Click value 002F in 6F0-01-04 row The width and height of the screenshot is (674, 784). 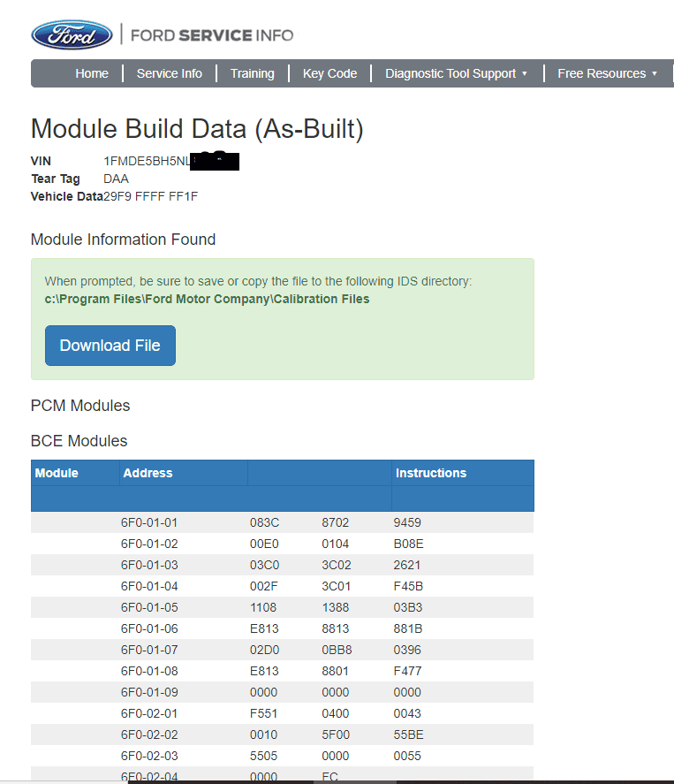(263, 586)
